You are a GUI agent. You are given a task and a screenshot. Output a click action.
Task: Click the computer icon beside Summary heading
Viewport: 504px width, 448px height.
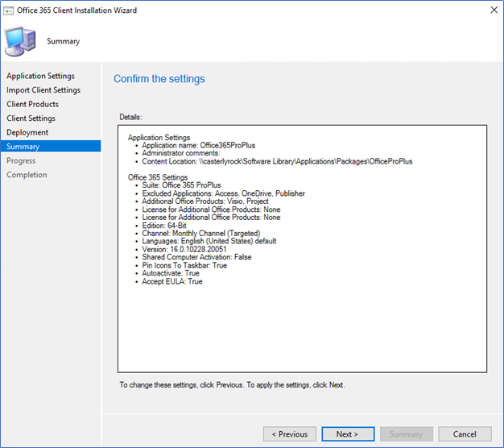tap(20, 41)
